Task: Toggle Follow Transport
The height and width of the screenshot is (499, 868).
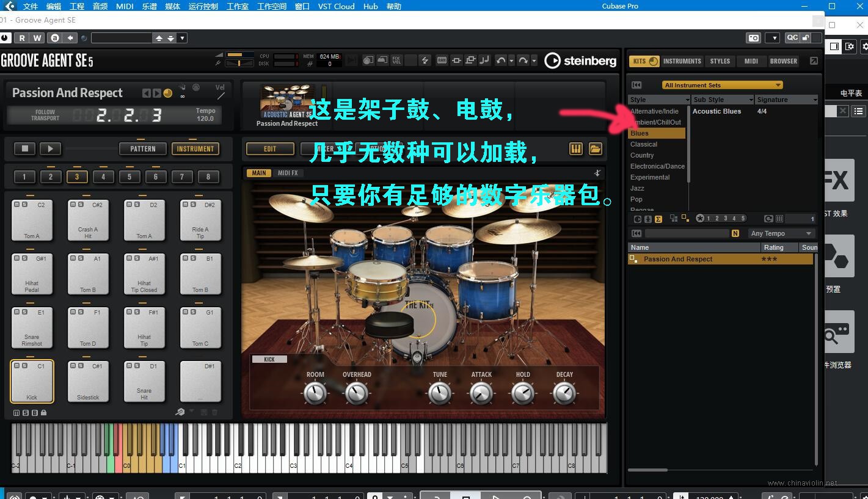Action: [45, 115]
